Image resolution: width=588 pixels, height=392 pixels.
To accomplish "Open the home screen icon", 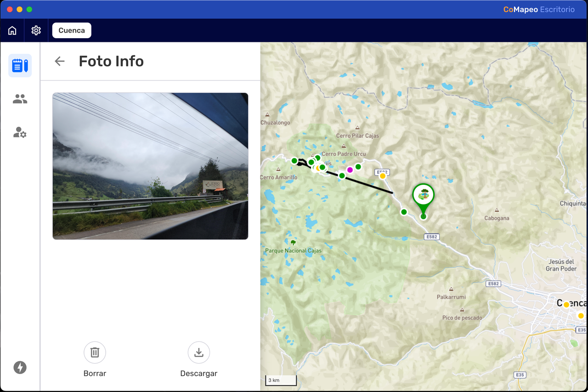I will [12, 30].
